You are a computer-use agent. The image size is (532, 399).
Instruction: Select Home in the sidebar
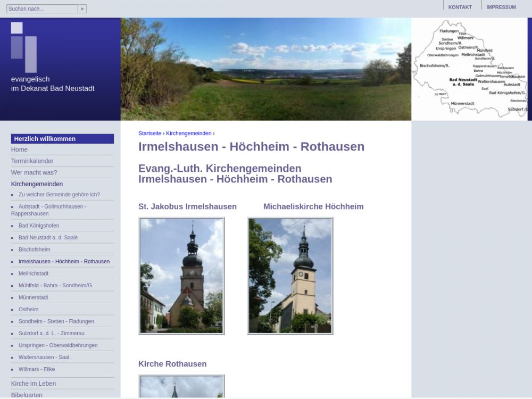(19, 149)
